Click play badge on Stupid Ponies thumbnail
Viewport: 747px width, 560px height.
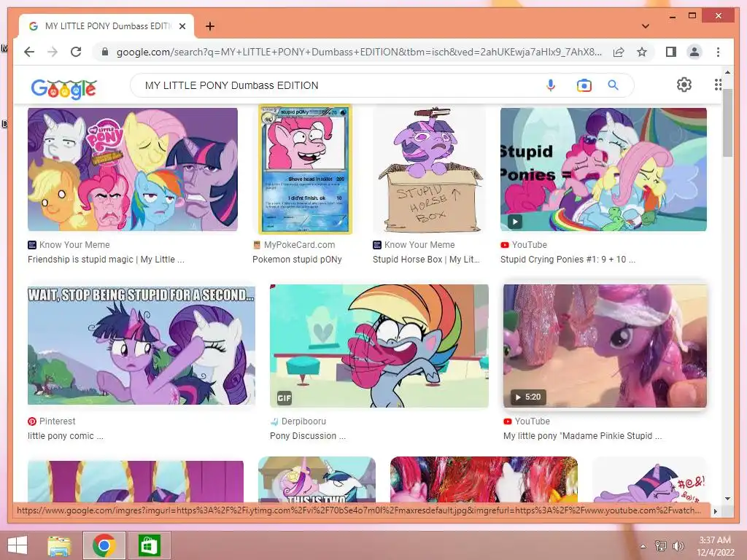[514, 222]
